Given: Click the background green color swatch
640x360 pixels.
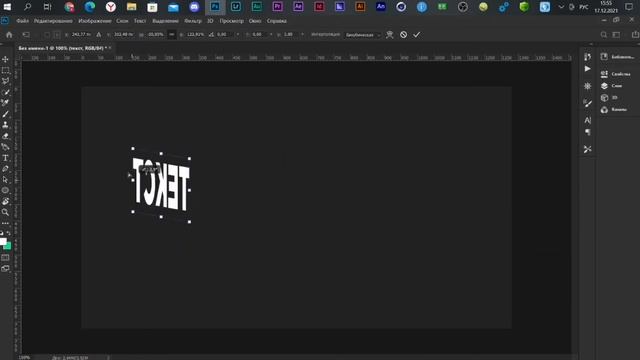Looking at the screenshot, I should (8, 246).
